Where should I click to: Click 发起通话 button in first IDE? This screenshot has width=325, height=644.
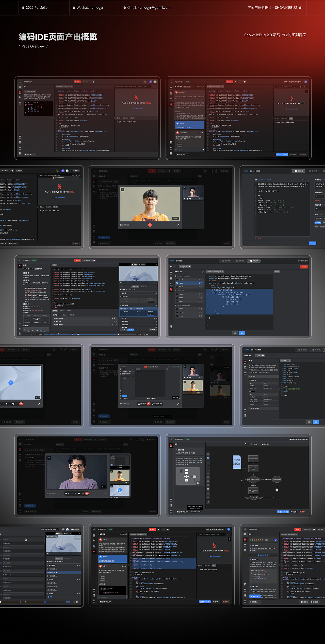29,155
